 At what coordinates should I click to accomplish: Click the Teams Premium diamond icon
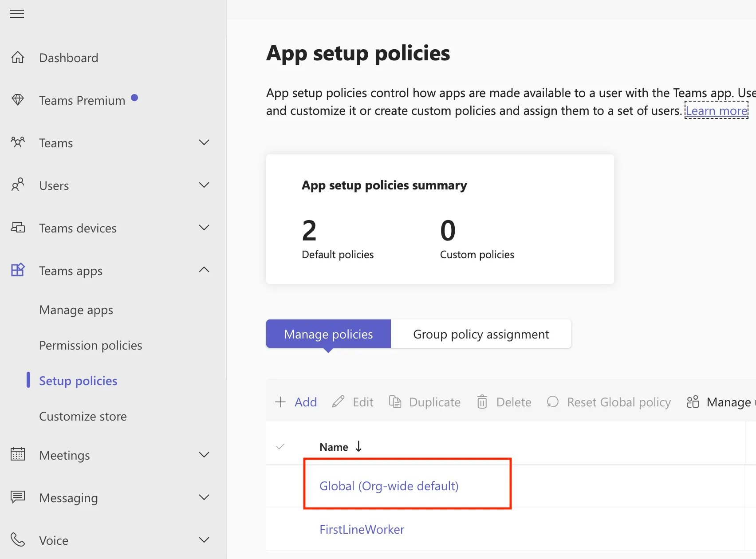click(18, 100)
